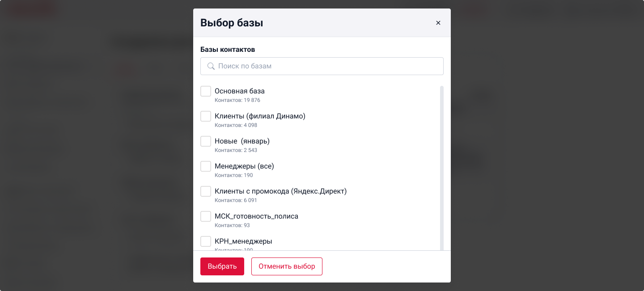Close the Выбор базы dialog
The image size is (644, 291).
click(438, 23)
